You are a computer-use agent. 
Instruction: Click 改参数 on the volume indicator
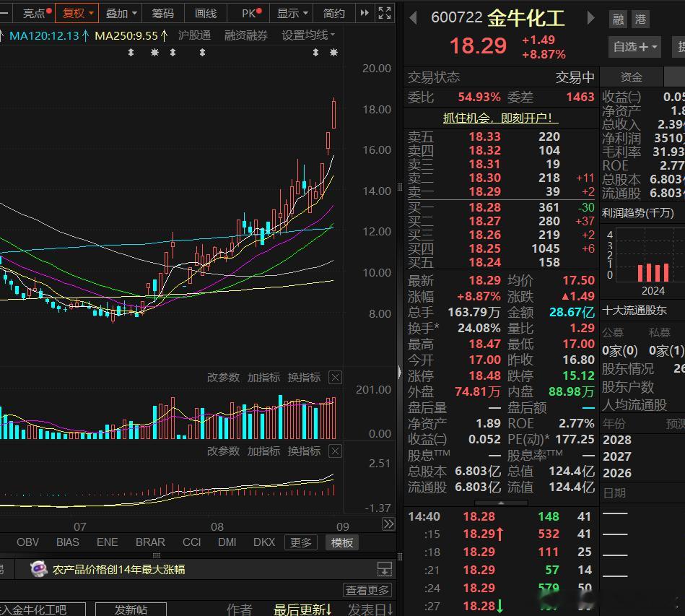223,377
